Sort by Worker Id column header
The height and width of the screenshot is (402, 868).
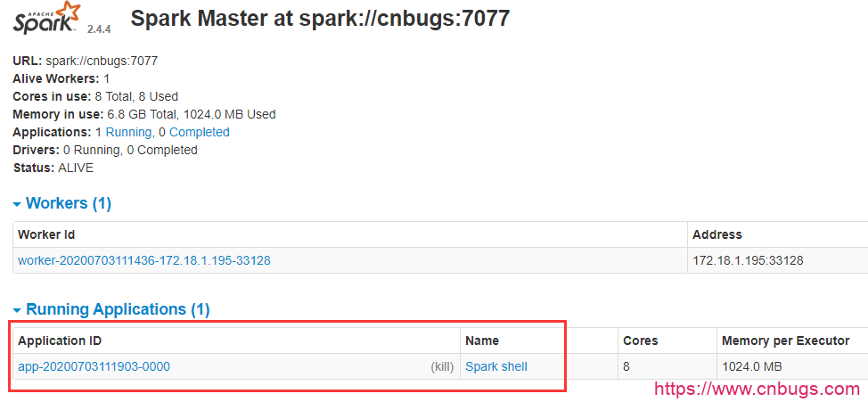click(46, 234)
